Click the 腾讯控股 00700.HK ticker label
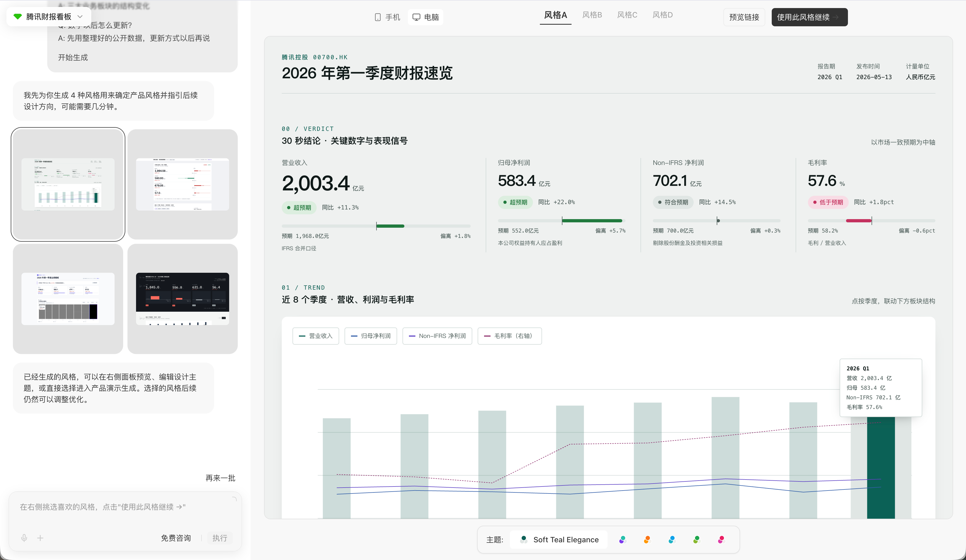This screenshot has width=966, height=560. [314, 57]
